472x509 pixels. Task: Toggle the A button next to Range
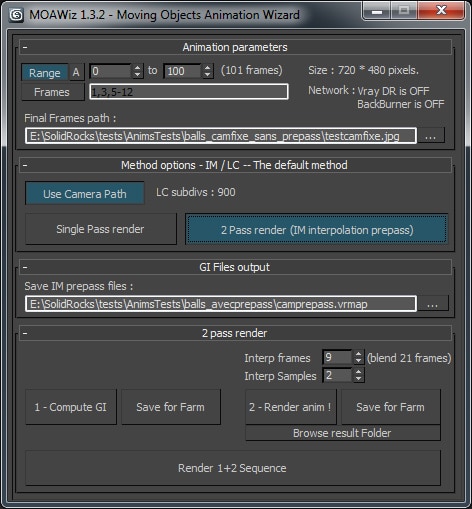point(76,72)
